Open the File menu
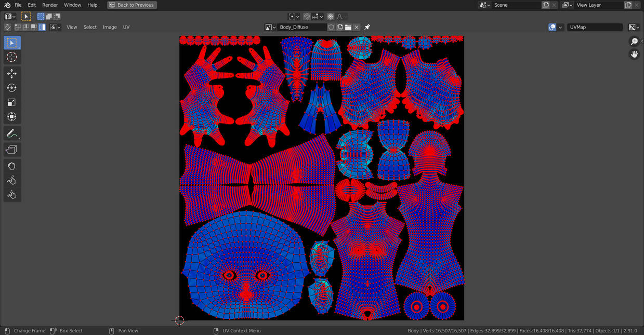The height and width of the screenshot is (335, 644). coord(18,5)
